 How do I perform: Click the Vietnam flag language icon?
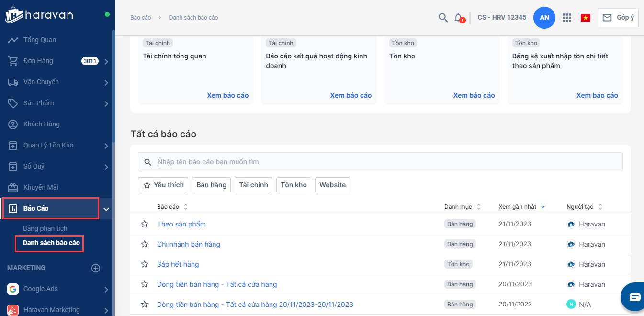pos(585,18)
